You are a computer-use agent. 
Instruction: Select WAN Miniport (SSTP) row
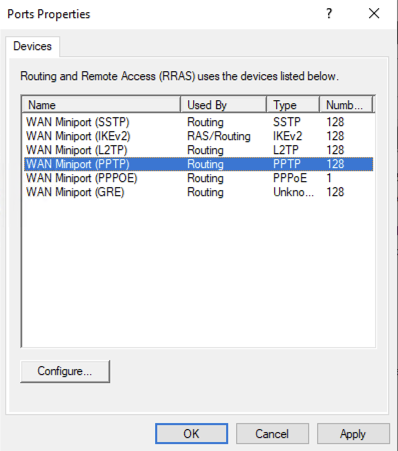point(198,122)
